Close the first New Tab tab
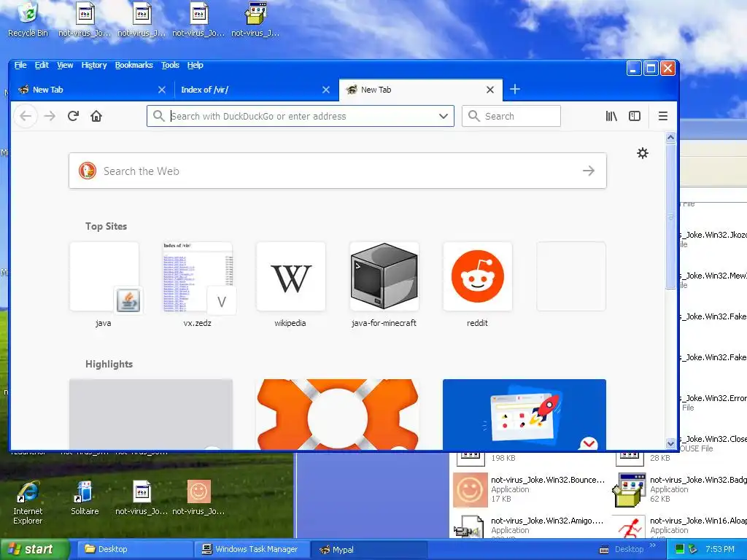Image resolution: width=747 pixels, height=560 pixels. click(x=162, y=90)
